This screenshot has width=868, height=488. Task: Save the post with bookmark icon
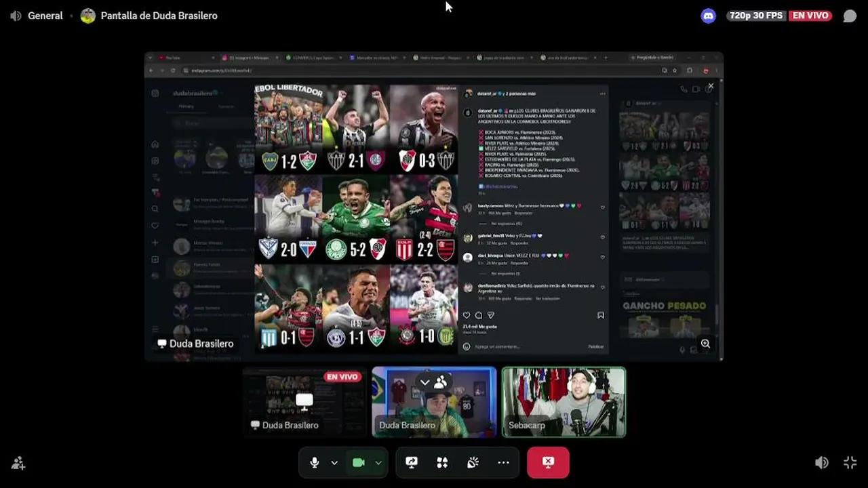point(601,315)
